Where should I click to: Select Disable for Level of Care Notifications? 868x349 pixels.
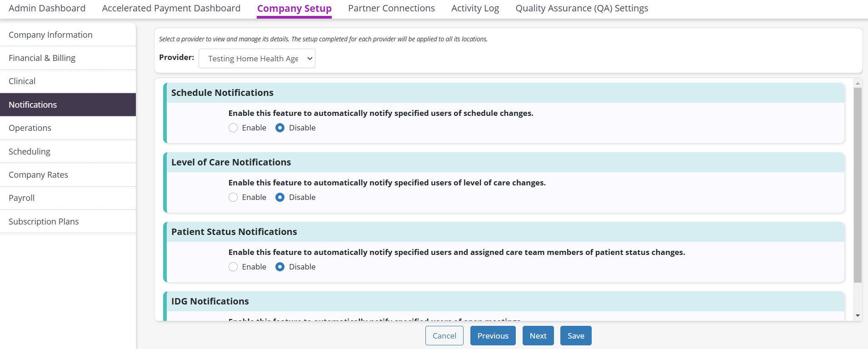click(280, 197)
